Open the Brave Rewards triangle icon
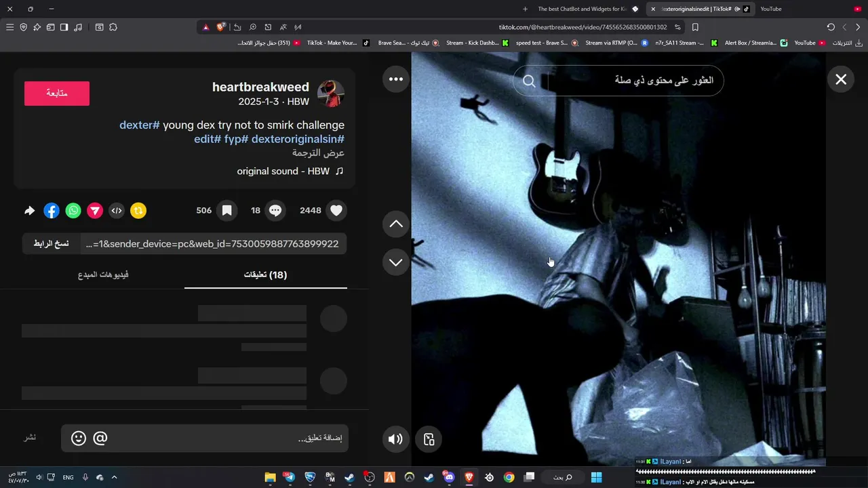Image resolution: width=868 pixels, height=488 pixels. 206,27
